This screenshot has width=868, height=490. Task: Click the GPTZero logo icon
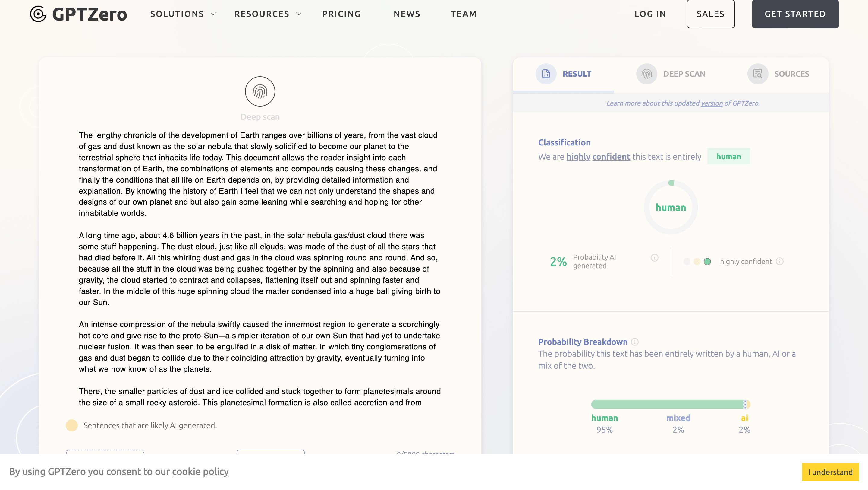click(x=38, y=14)
